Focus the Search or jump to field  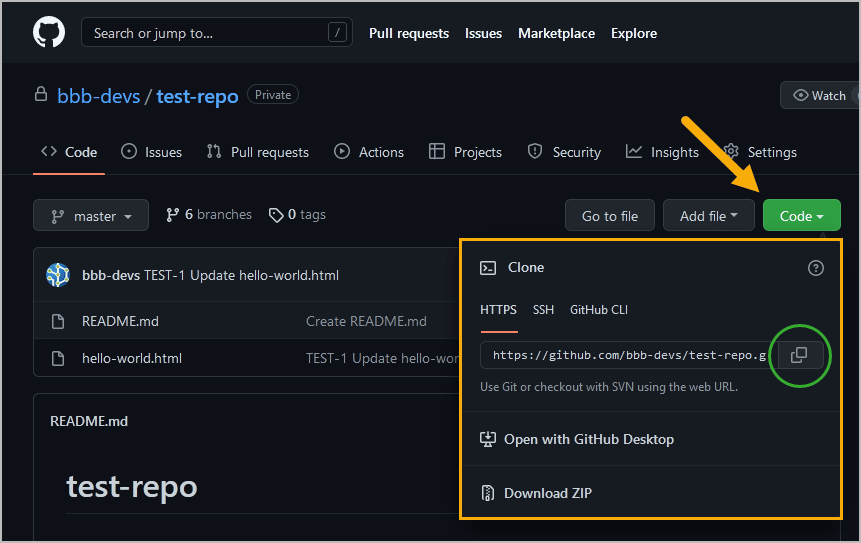pos(216,32)
